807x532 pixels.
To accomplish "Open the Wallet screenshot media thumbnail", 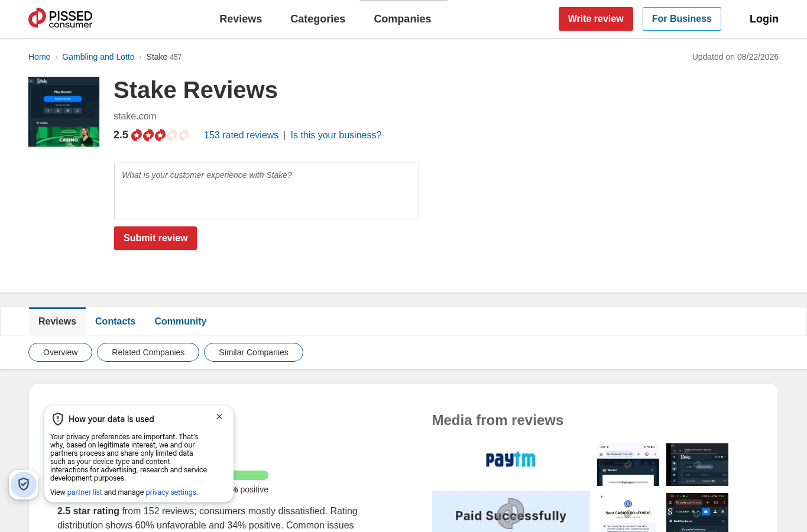I will pos(628,465).
